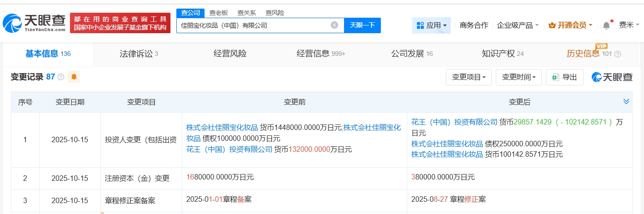The width and height of the screenshot is (644, 214).
Task: Click the orange change-record alert bell
Action: pos(74,77)
